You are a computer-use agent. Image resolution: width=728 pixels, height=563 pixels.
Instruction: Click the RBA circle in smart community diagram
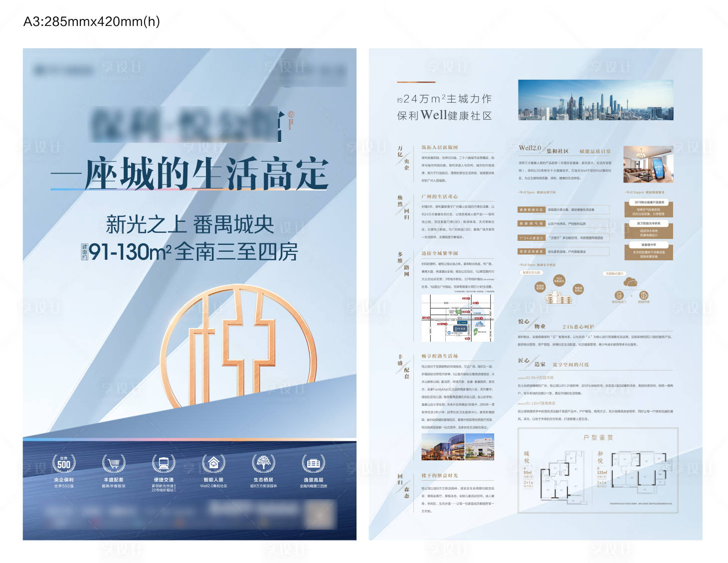[x=559, y=280]
